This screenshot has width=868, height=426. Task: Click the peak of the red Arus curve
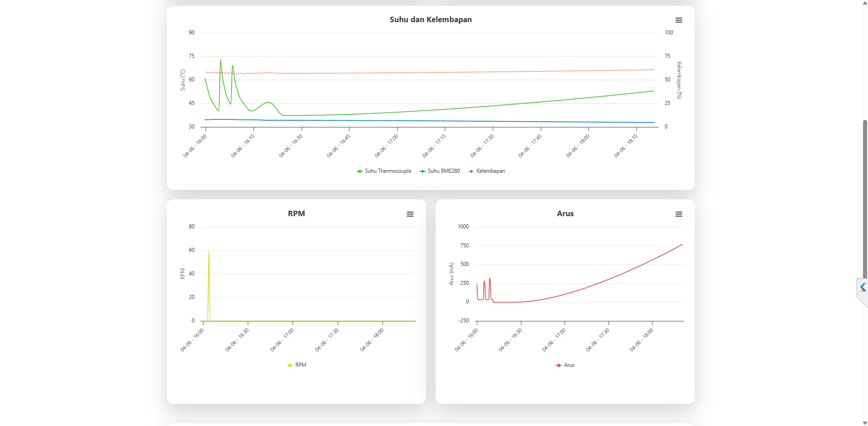(x=682, y=245)
